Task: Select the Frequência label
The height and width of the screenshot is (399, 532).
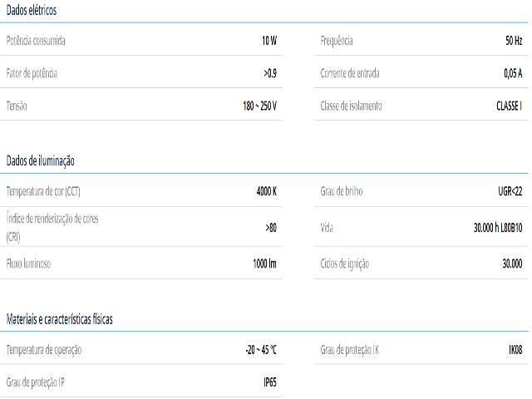Action: [337, 41]
